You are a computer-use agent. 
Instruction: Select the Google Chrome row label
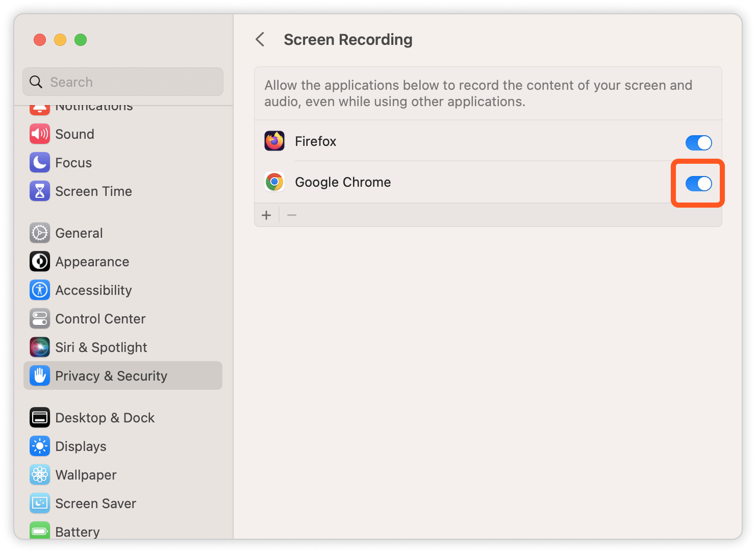coord(343,182)
